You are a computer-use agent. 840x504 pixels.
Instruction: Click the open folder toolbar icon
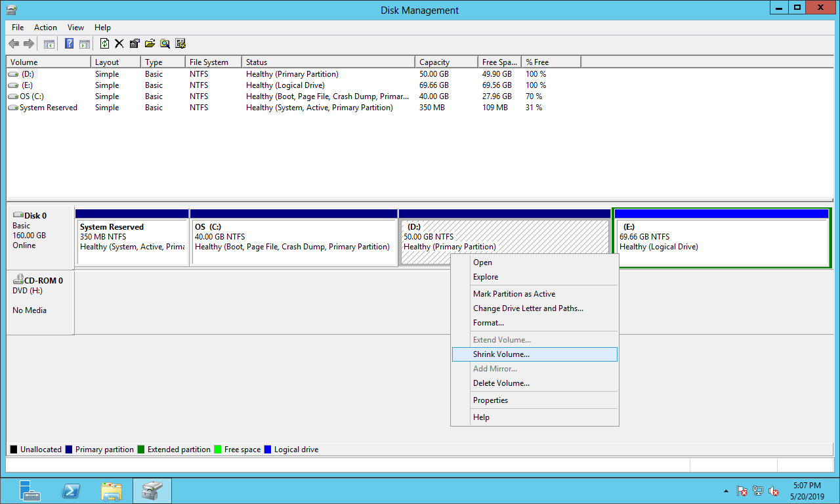tap(150, 44)
